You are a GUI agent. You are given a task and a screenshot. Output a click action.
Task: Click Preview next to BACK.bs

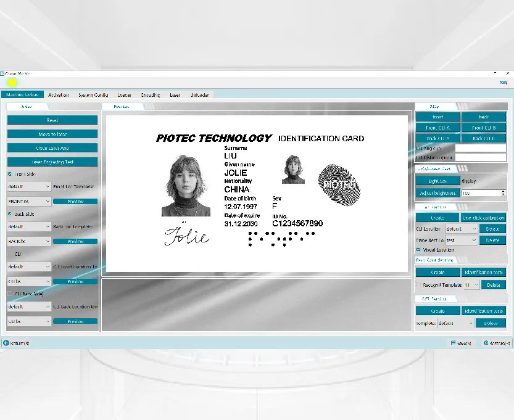75,241
